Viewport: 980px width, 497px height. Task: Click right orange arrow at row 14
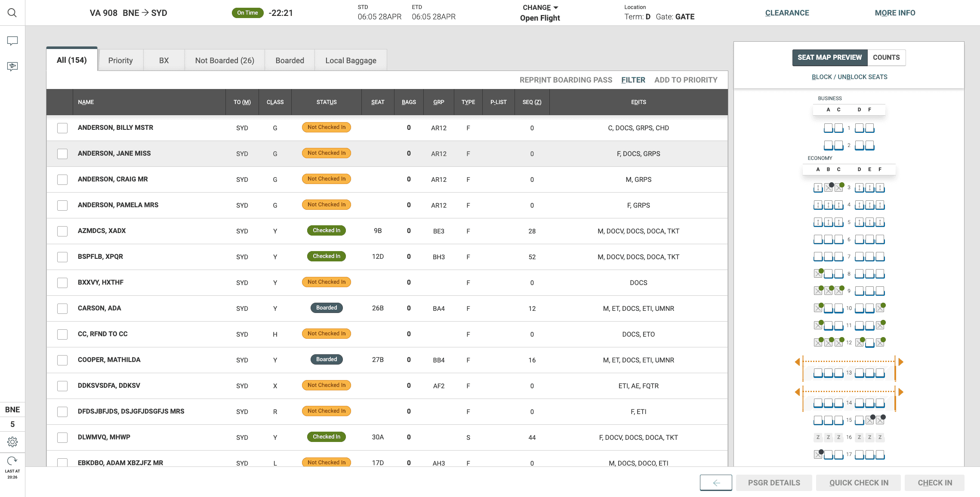click(x=901, y=392)
